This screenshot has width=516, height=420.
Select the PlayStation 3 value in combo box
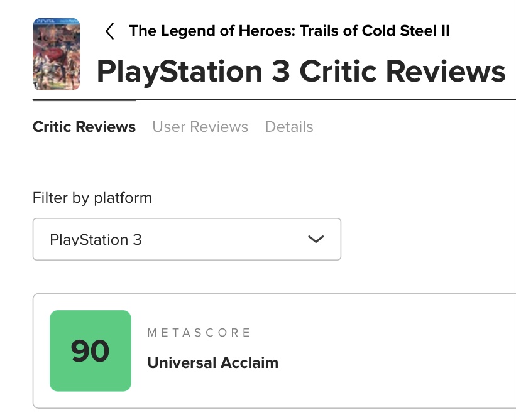point(96,240)
